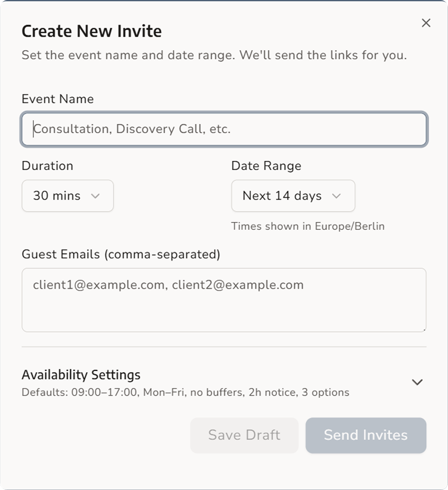This screenshot has height=490, width=448.
Task: Click the Availability Settings chevron icon
Action: 417,382
